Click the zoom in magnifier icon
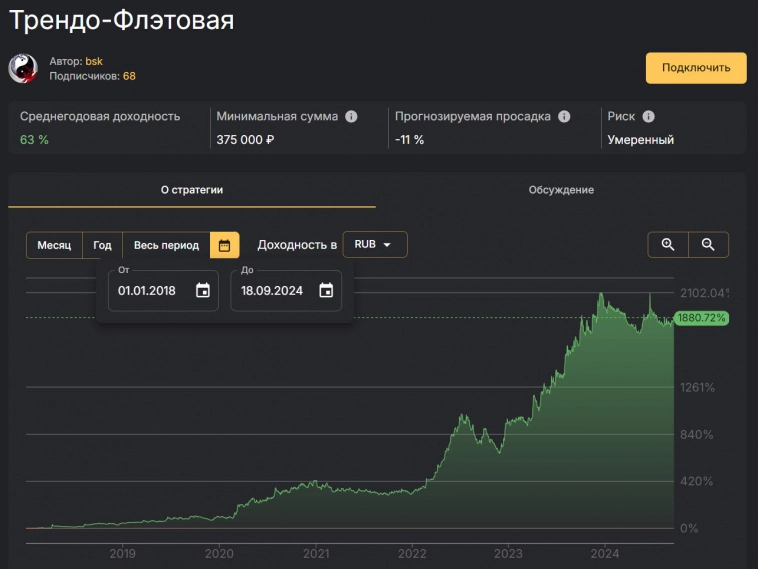The height and width of the screenshot is (569, 758). tap(668, 245)
